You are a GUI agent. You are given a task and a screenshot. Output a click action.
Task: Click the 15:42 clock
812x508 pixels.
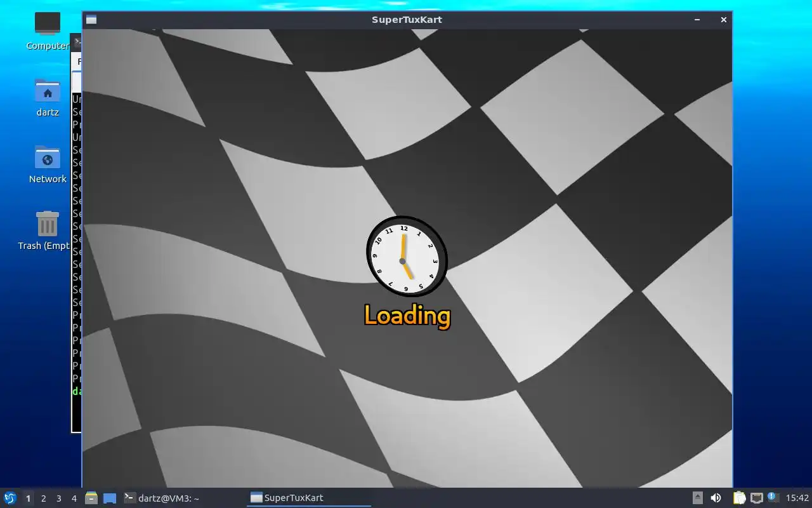pyautogui.click(x=797, y=498)
